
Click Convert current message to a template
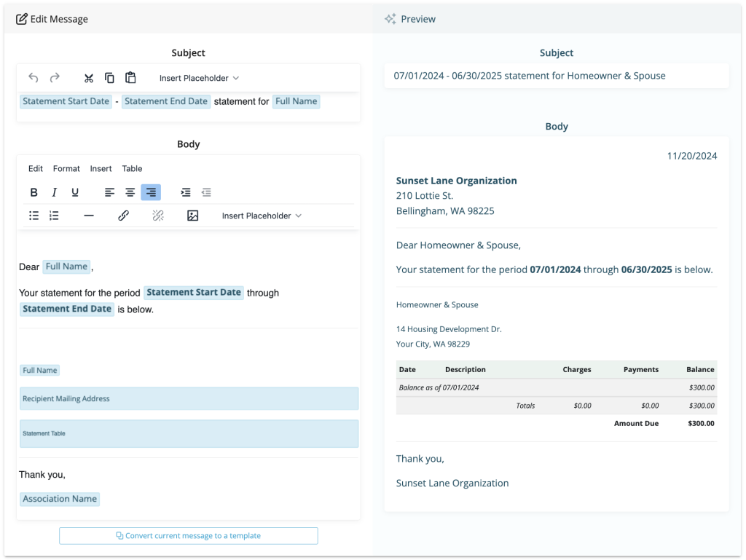188,535
